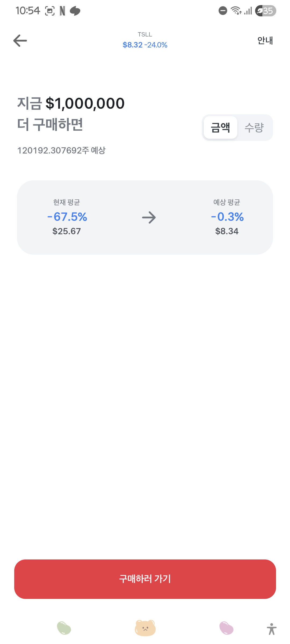The height and width of the screenshot is (644, 290).
Task: Tap the orange bear face icon
Action: (x=145, y=628)
